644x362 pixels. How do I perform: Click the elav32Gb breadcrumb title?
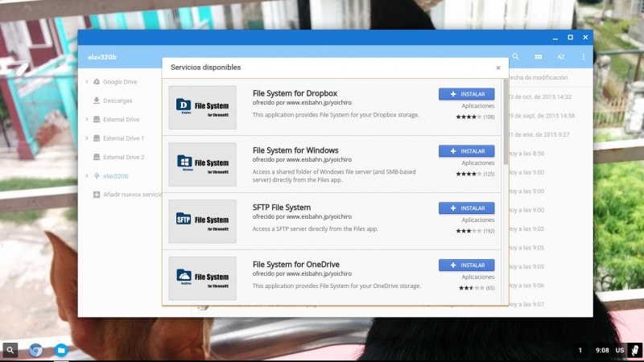(x=102, y=57)
